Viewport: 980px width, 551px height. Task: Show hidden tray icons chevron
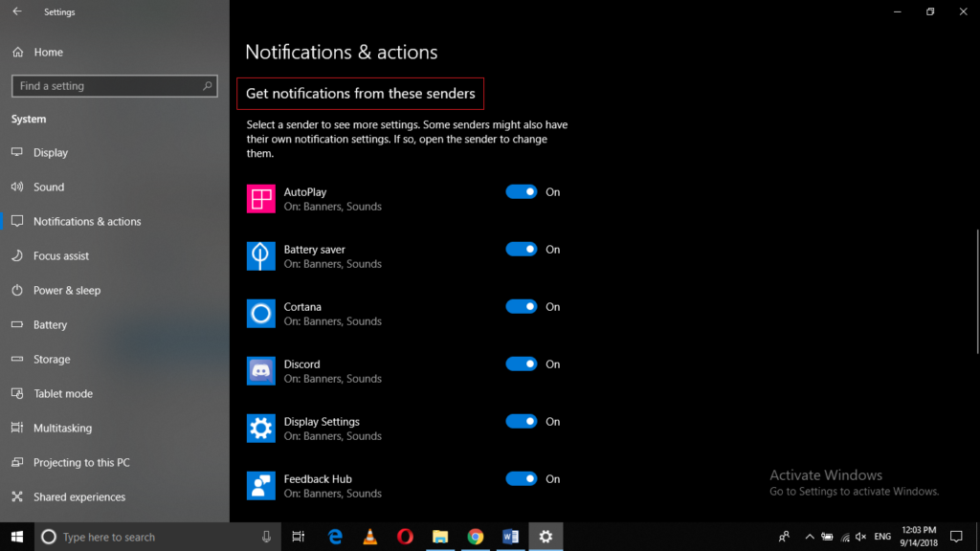(x=810, y=537)
